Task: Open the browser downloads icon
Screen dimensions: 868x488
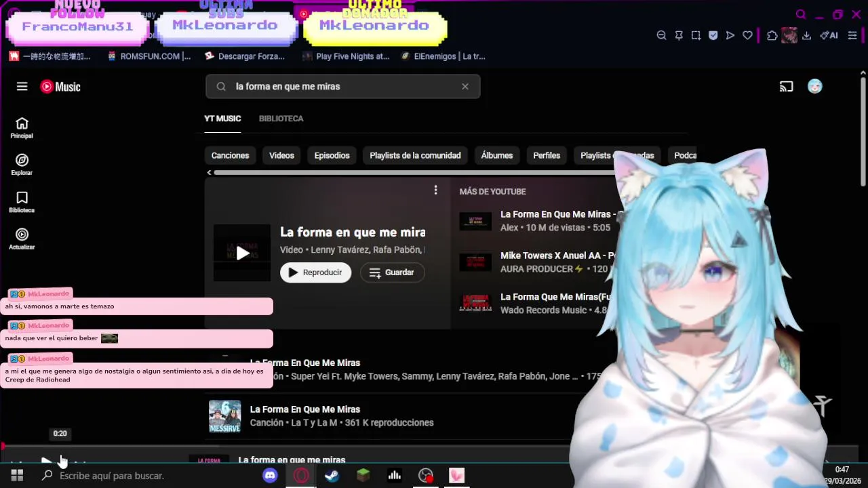Action: click(807, 35)
